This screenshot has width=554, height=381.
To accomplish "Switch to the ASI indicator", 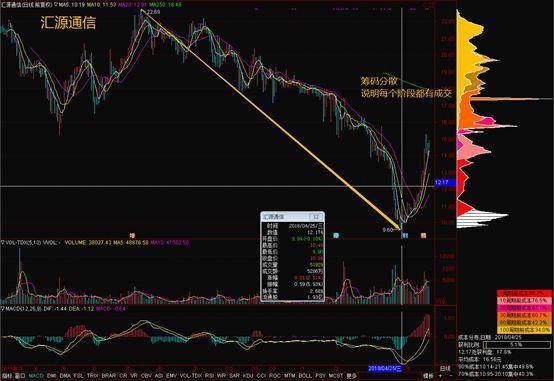I will 159,376.
